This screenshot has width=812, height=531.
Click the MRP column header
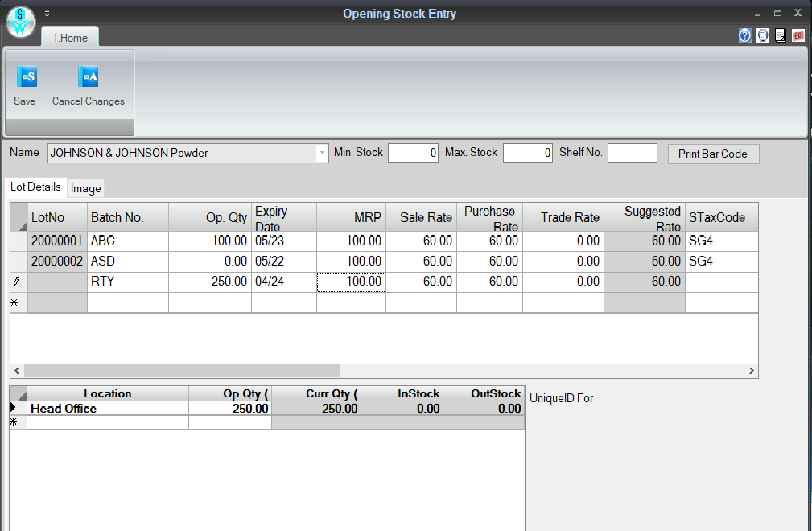(x=351, y=217)
